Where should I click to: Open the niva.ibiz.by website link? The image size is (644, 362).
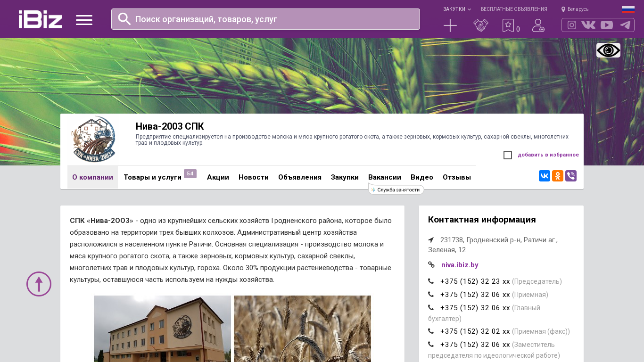tap(460, 265)
